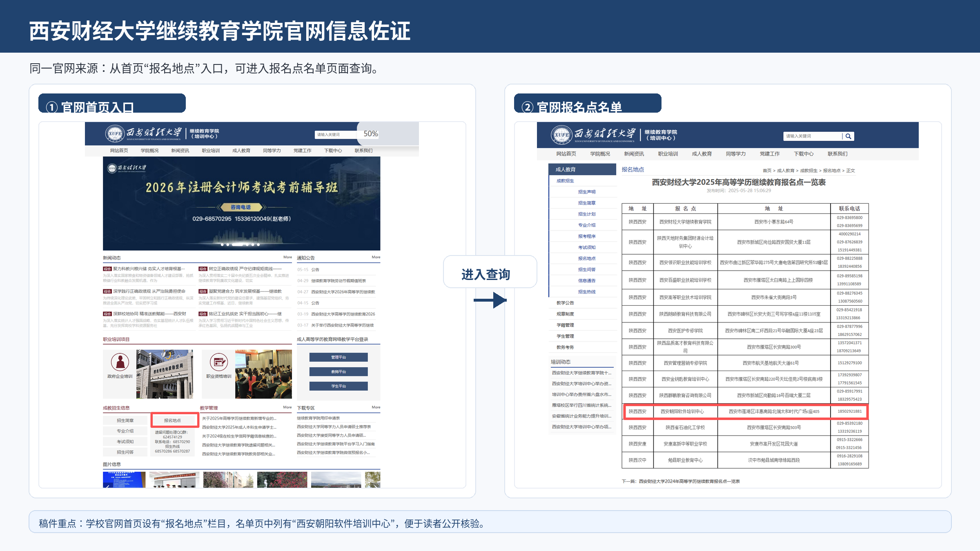This screenshot has height=551, width=980.
Task: Click 首页 in the breadcrumb trail
Action: click(x=767, y=171)
